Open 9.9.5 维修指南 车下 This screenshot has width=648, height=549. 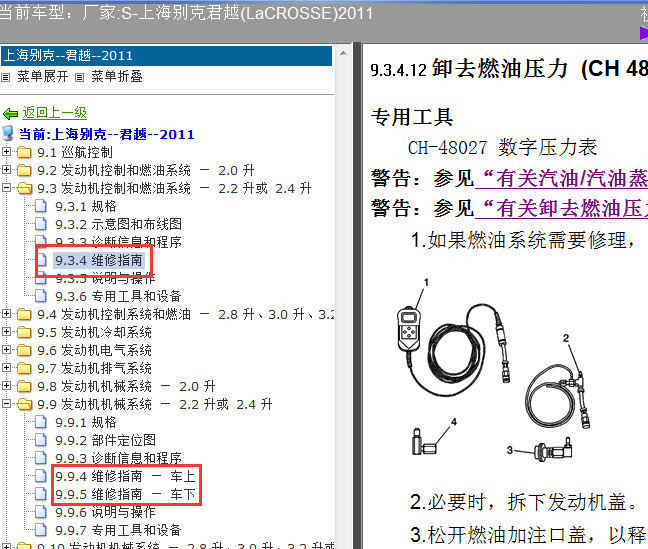125,494
